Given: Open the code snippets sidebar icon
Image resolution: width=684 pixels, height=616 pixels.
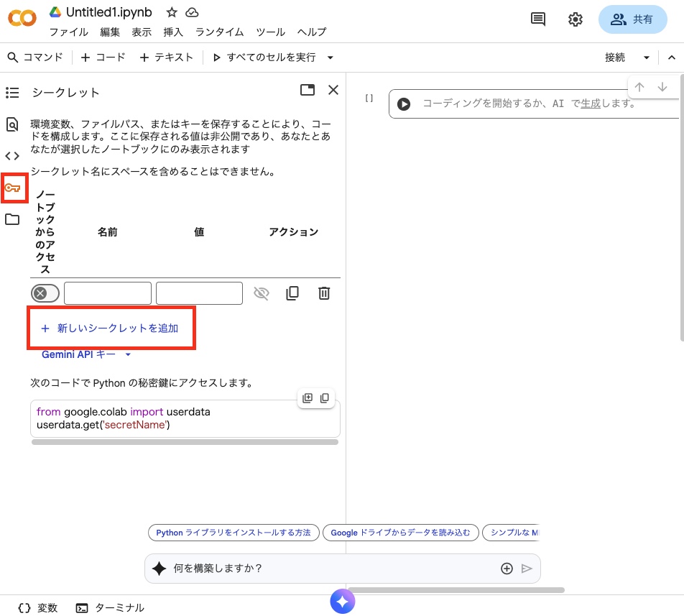Looking at the screenshot, I should tap(12, 156).
